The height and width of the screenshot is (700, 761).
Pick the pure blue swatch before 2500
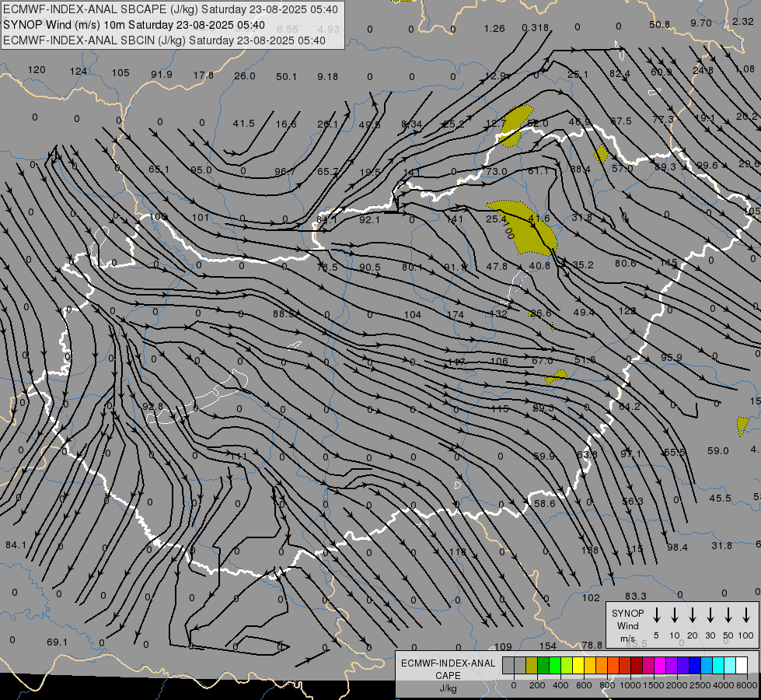coord(694,666)
